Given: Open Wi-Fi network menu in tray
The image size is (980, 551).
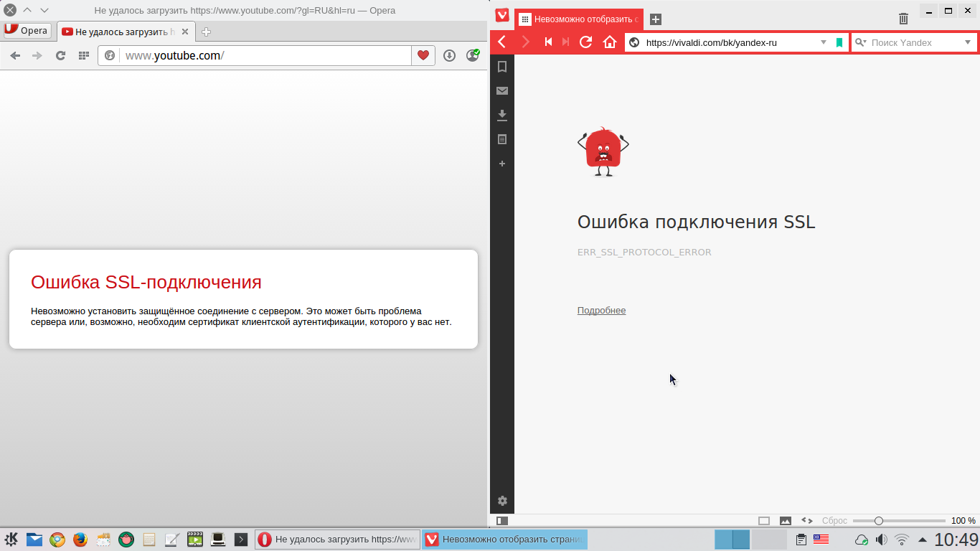Looking at the screenshot, I should point(903,540).
